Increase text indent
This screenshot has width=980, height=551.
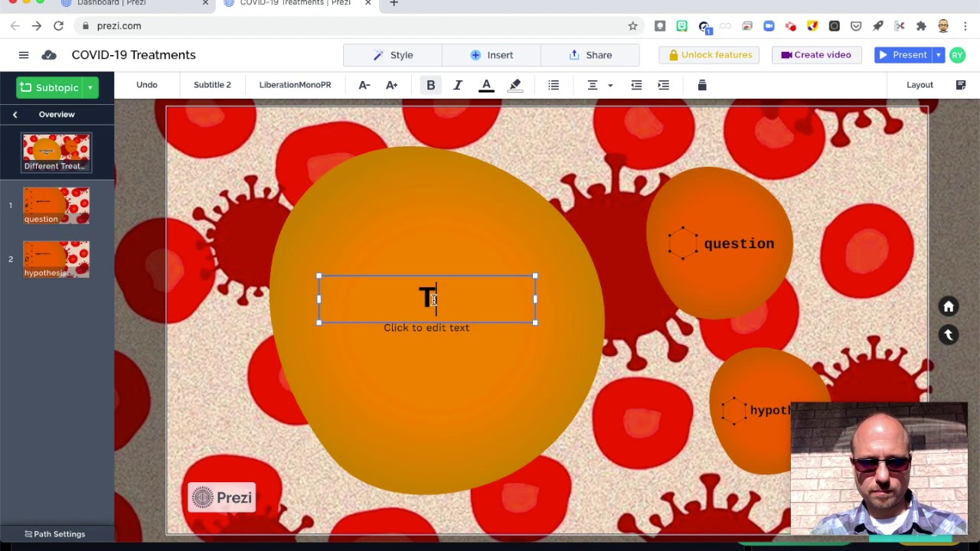(664, 85)
